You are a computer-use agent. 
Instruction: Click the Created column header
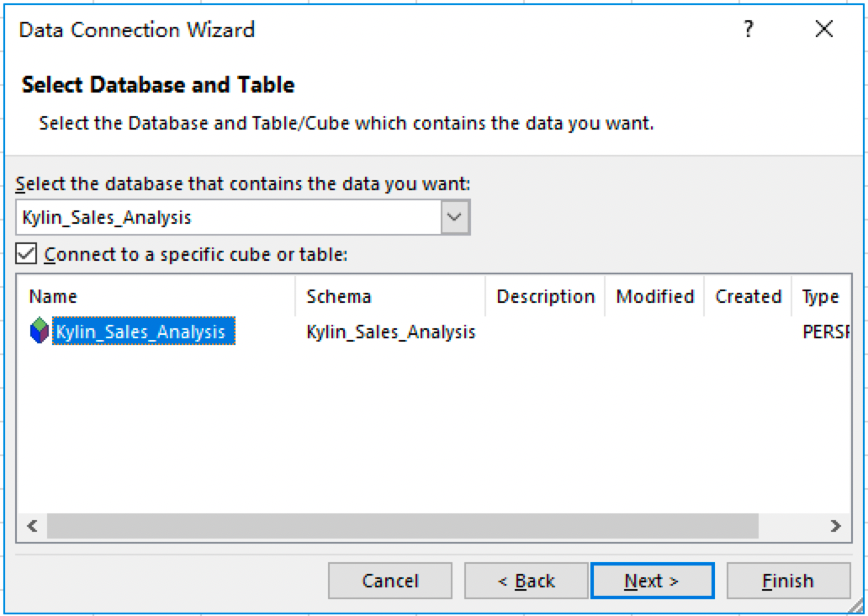tap(748, 296)
